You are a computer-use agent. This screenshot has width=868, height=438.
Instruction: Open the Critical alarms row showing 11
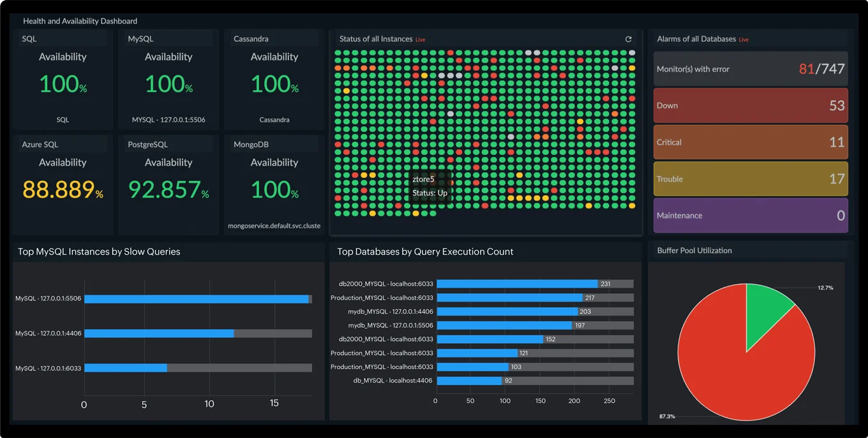pos(751,142)
